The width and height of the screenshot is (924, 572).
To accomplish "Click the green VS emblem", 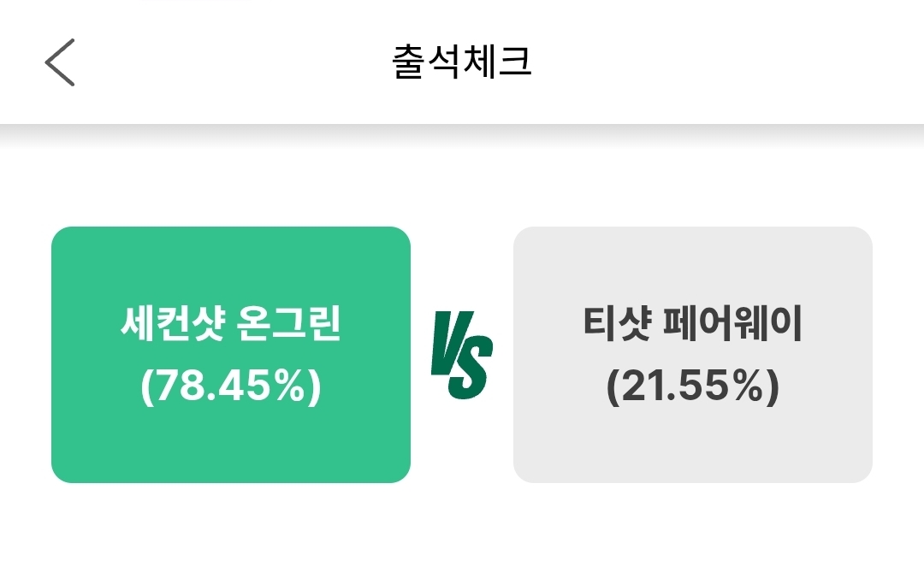I will [461, 355].
